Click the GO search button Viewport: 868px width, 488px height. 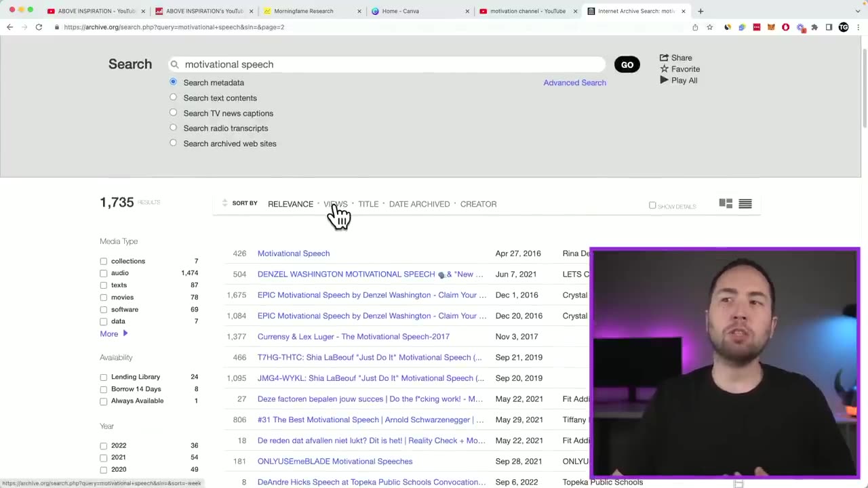[627, 65]
